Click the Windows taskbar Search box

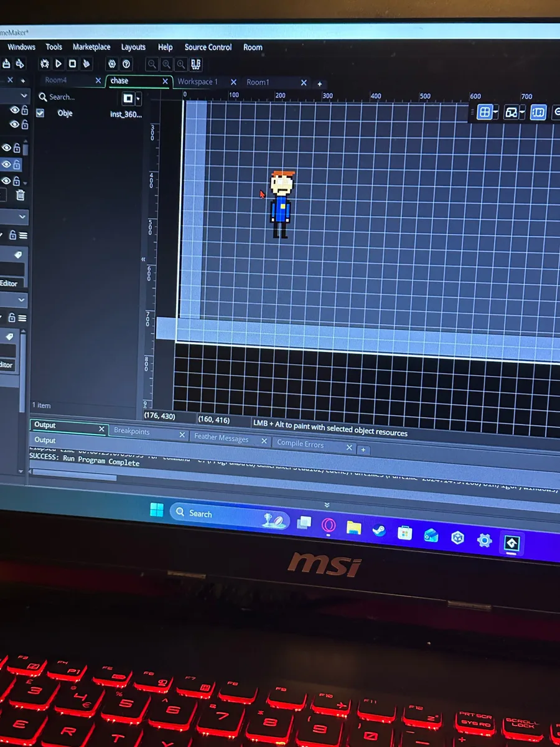[x=230, y=515]
